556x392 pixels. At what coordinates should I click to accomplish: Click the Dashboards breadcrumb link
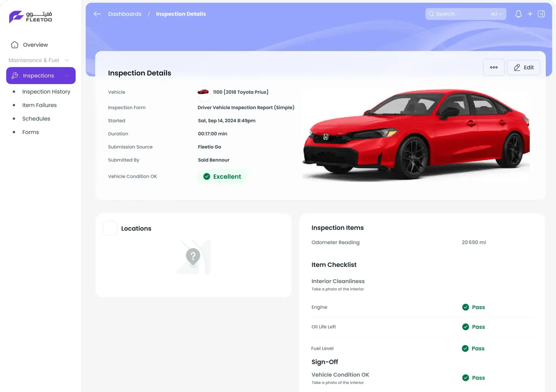125,14
